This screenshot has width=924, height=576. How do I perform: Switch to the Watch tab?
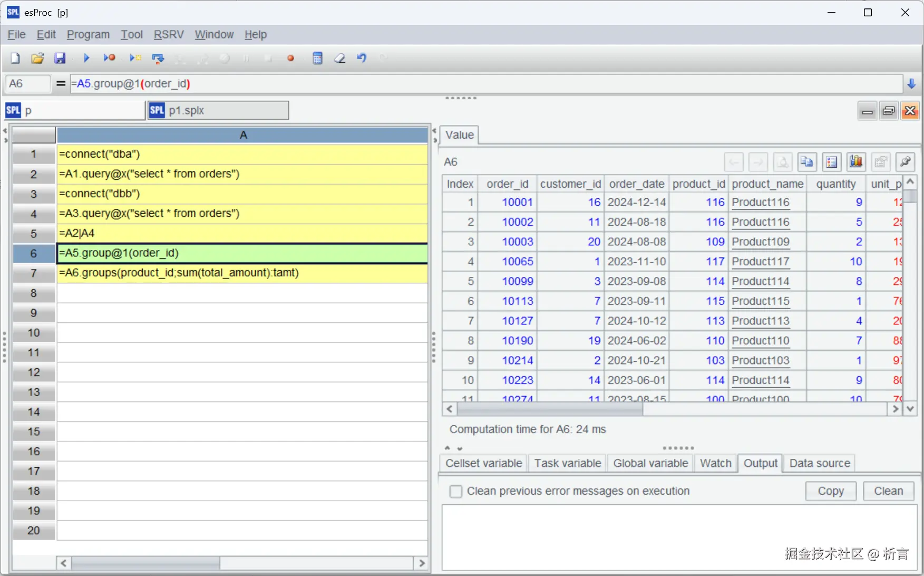tap(716, 463)
